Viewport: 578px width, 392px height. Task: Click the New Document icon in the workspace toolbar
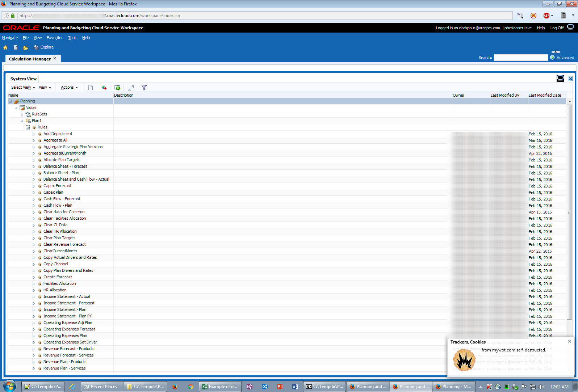click(x=16, y=47)
